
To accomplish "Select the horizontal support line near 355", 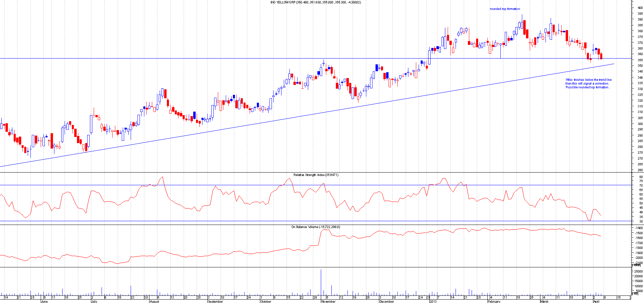I will 205,59.
